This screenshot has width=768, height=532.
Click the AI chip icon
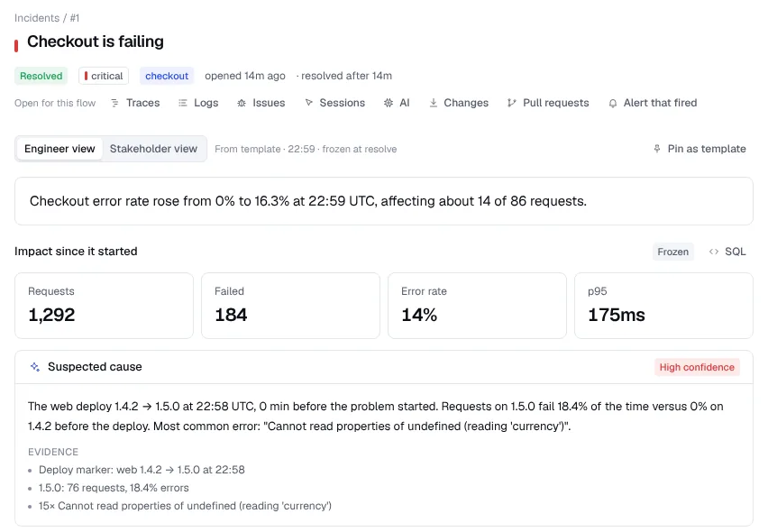tap(389, 103)
